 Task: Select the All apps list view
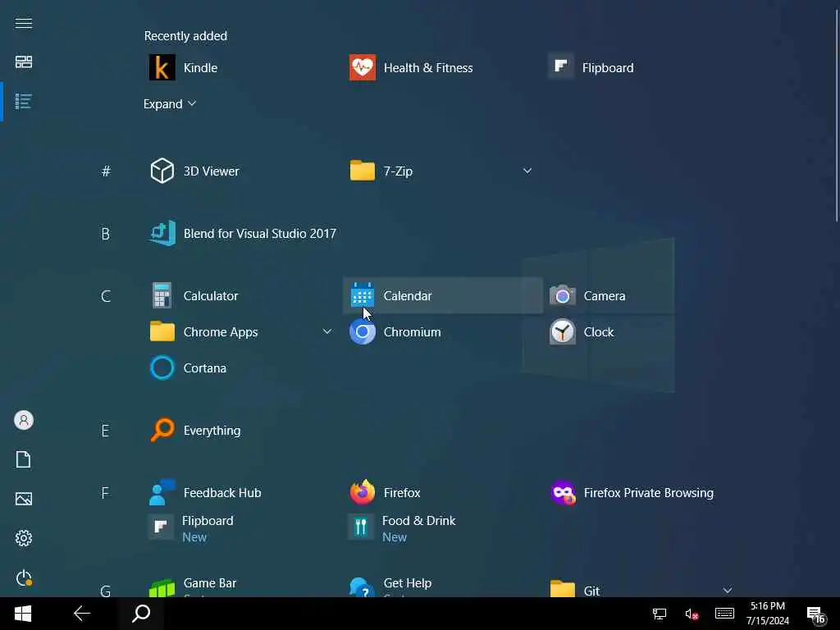24,101
